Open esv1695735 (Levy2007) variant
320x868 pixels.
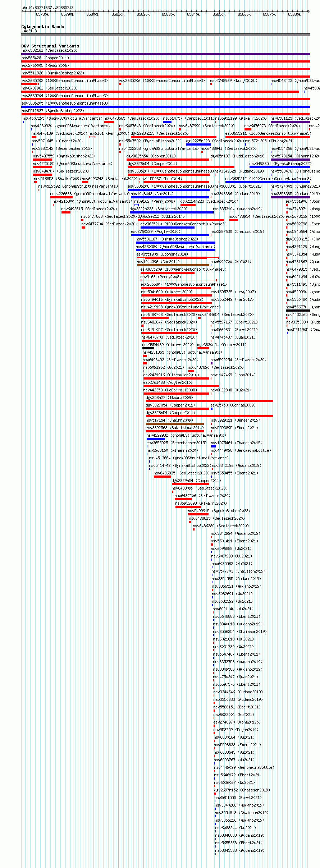click(x=233, y=292)
